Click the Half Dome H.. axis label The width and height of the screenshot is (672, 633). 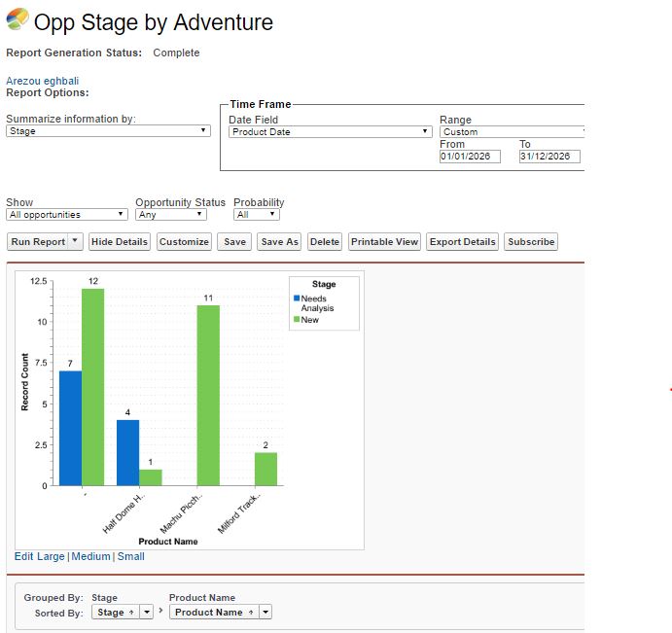pyautogui.click(x=124, y=513)
